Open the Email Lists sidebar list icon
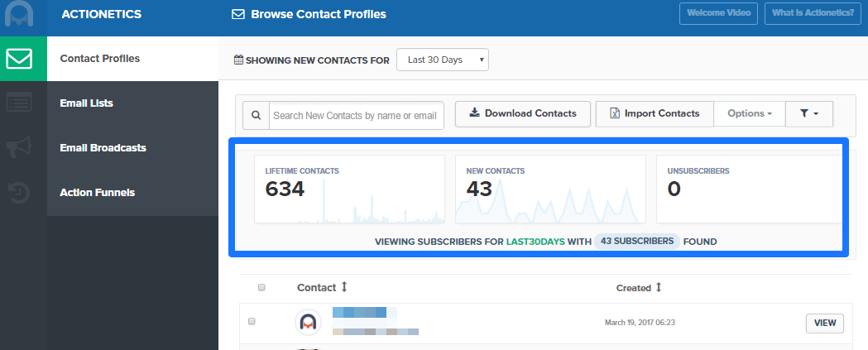The width and height of the screenshot is (868, 350). (19, 103)
